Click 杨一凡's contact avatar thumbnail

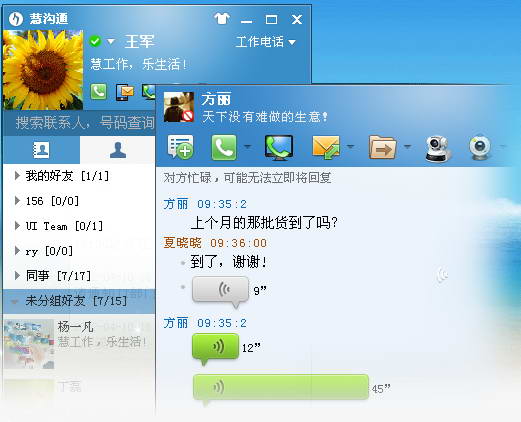tap(29, 344)
